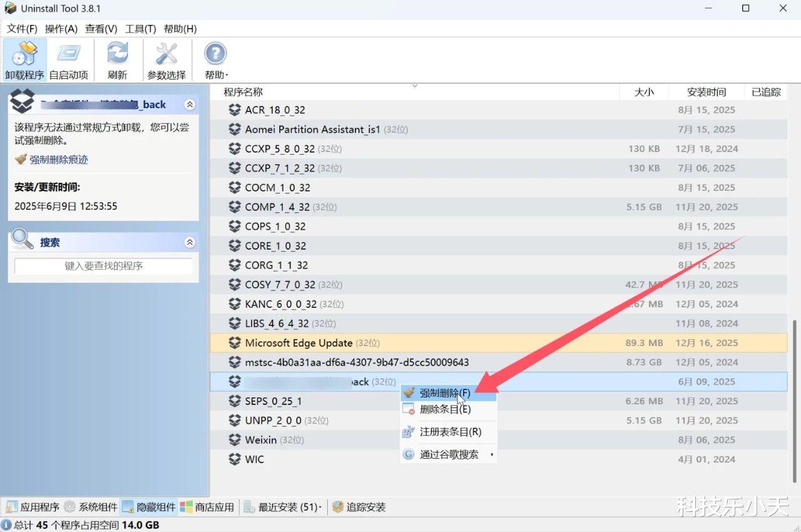
Task: Select the WIC name text
Action: 255,459
